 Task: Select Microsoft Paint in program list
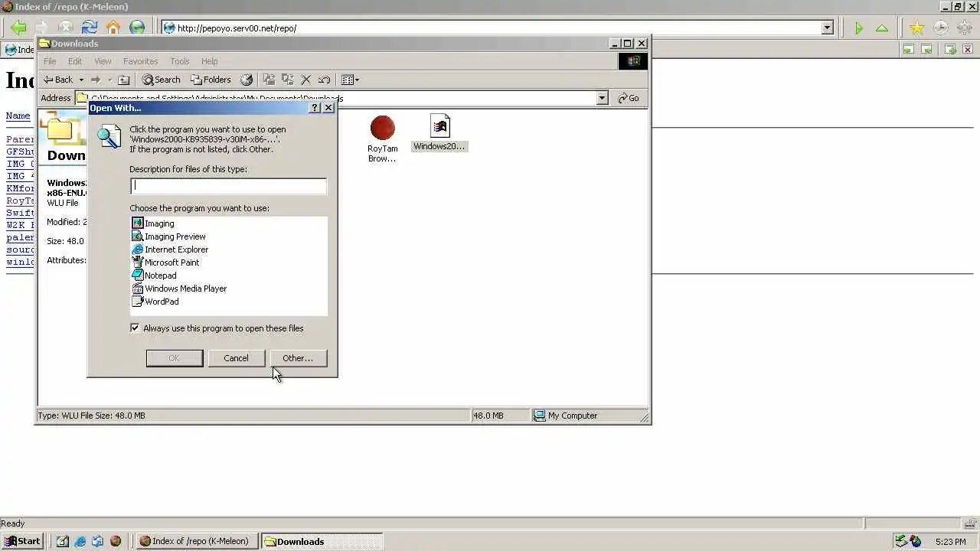(165, 262)
